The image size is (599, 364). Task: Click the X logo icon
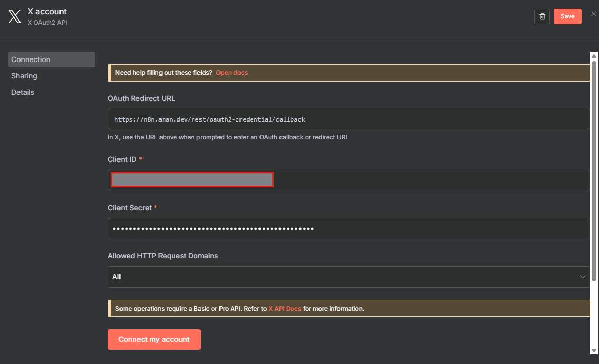14,16
